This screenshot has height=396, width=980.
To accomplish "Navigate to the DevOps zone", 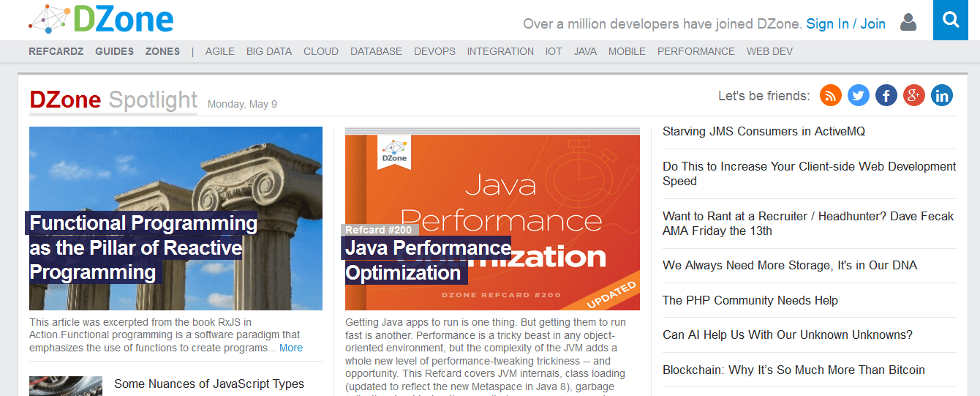I will point(434,51).
